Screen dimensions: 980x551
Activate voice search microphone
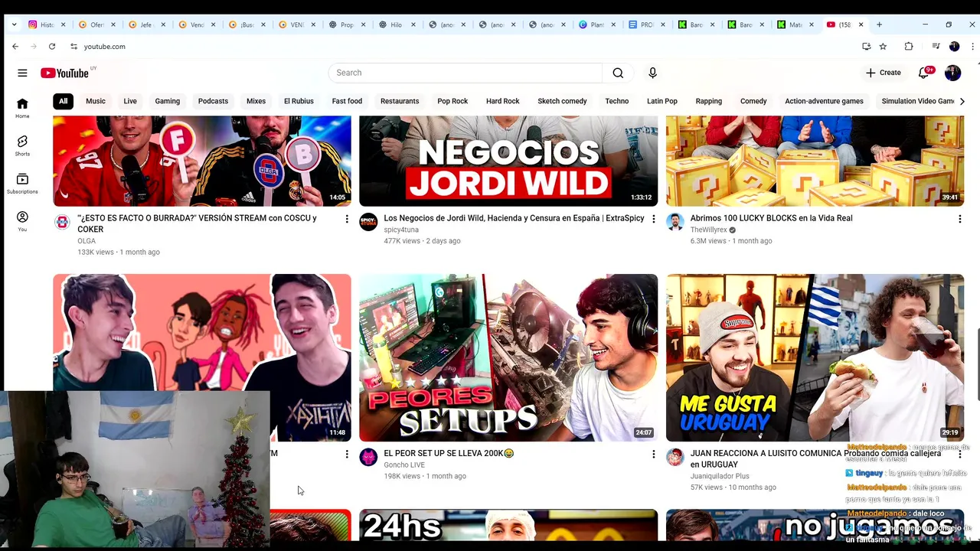click(652, 73)
